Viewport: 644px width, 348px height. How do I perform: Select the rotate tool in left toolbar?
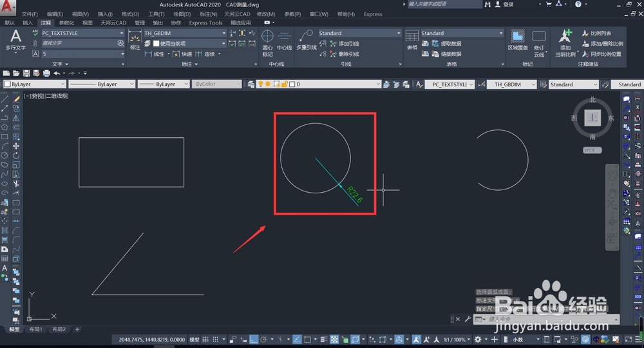click(16, 155)
